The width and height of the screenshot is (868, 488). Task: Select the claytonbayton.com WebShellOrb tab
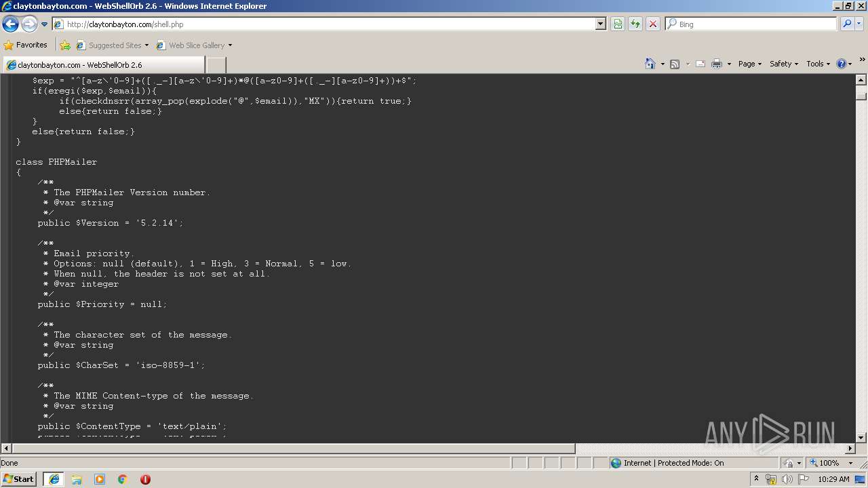103,65
